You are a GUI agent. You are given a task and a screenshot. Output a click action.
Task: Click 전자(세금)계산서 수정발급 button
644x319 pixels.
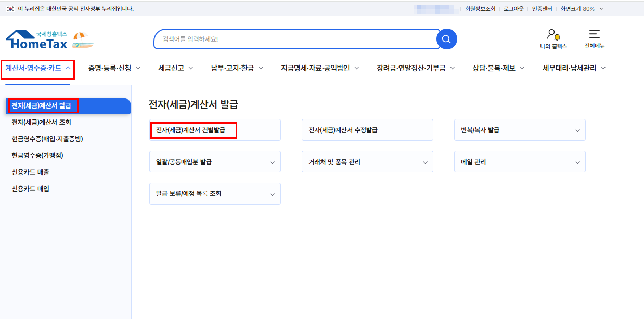367,130
